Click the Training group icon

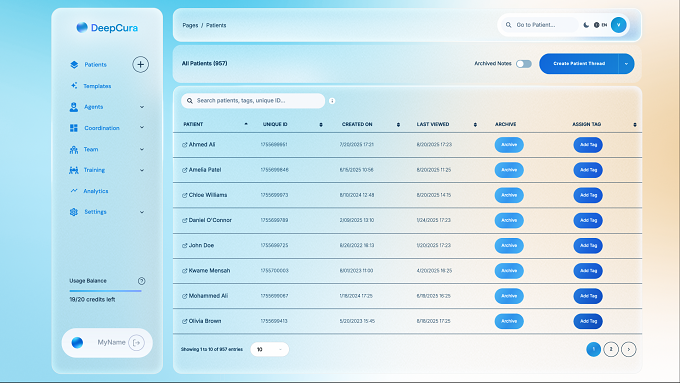click(x=74, y=170)
